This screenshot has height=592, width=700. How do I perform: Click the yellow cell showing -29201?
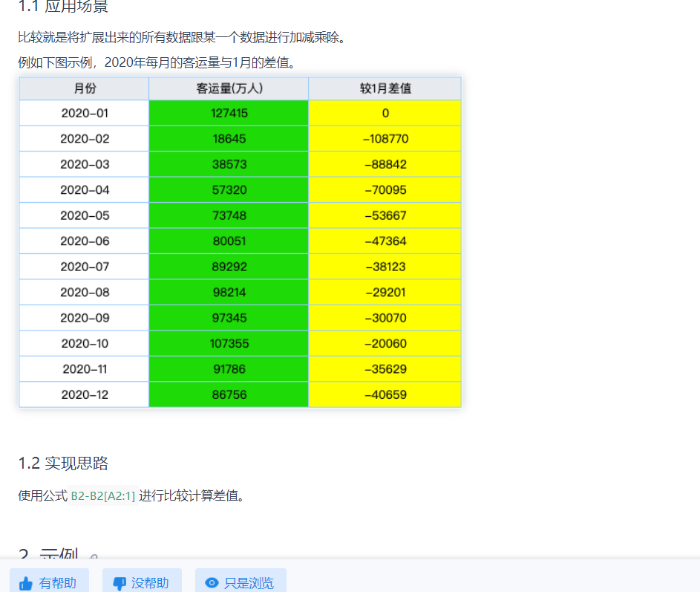pos(385,292)
